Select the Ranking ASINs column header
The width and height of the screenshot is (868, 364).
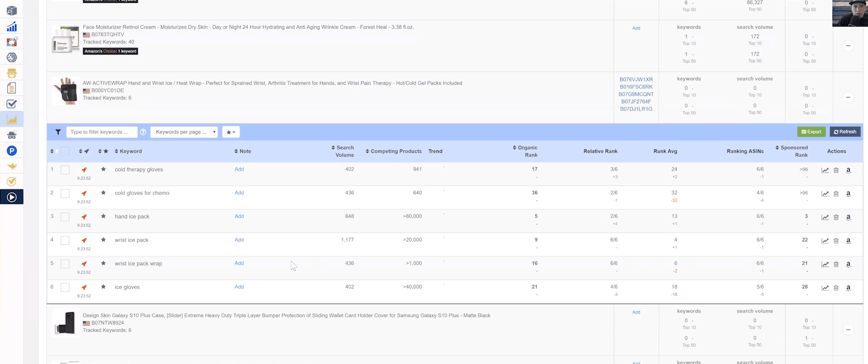click(x=745, y=151)
